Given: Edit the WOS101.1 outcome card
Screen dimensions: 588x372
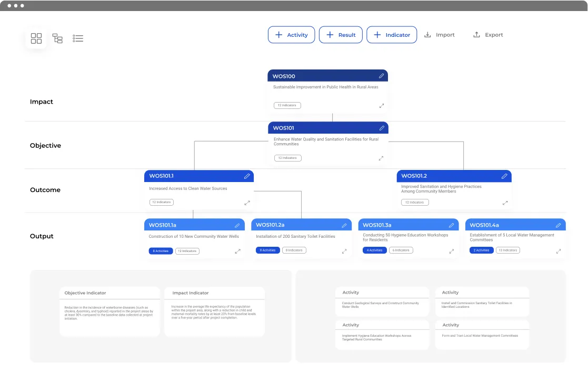Looking at the screenshot, I should pos(247,176).
